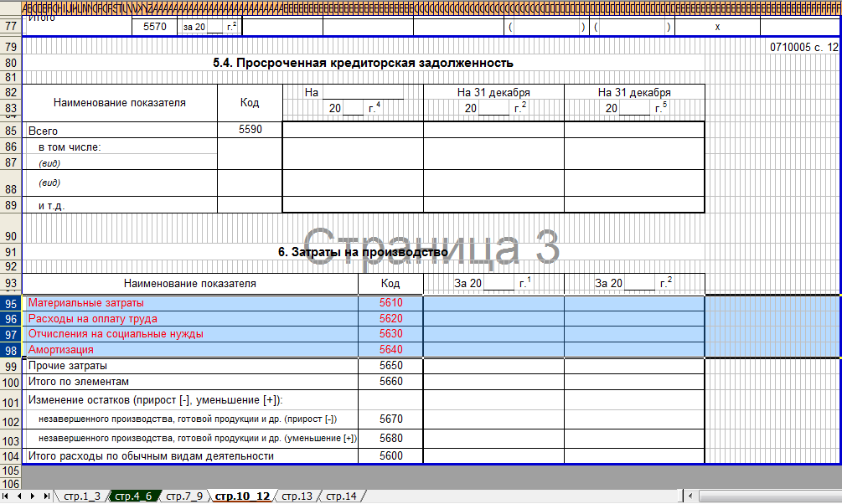Go to last sheet navigation arrow
Viewport: 842px width, 504px height.
pyautogui.click(x=46, y=496)
